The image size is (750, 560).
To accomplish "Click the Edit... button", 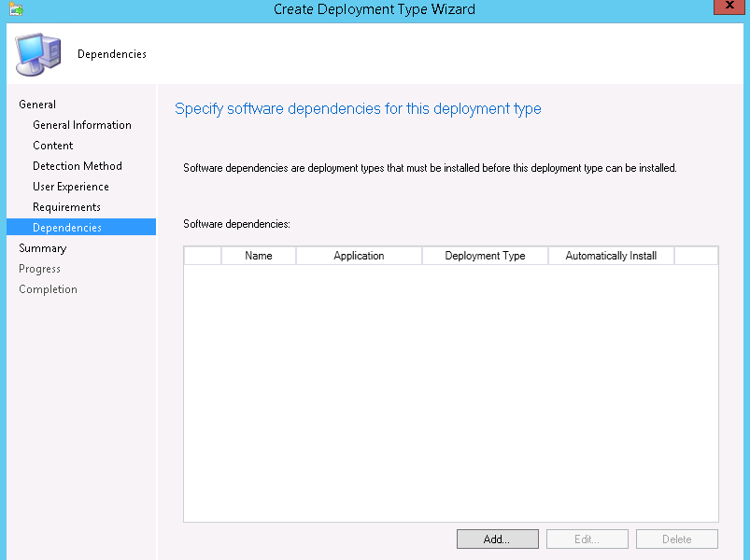I will 587,539.
